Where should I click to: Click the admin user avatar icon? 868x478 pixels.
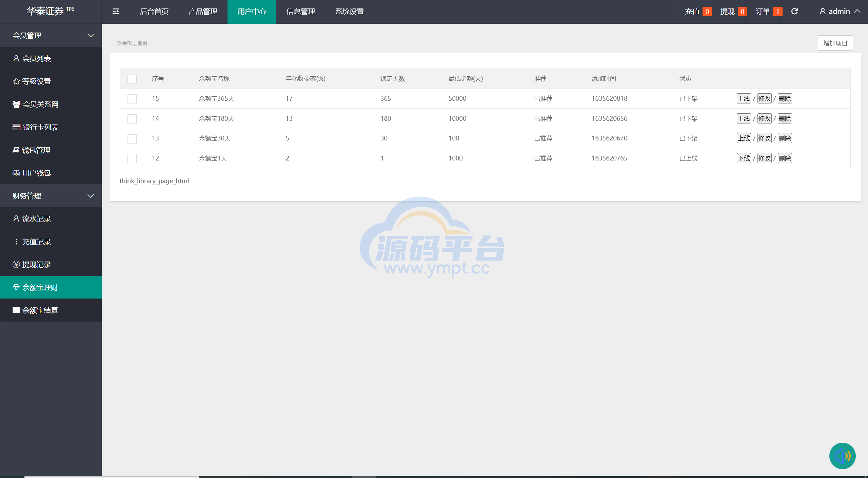click(823, 12)
